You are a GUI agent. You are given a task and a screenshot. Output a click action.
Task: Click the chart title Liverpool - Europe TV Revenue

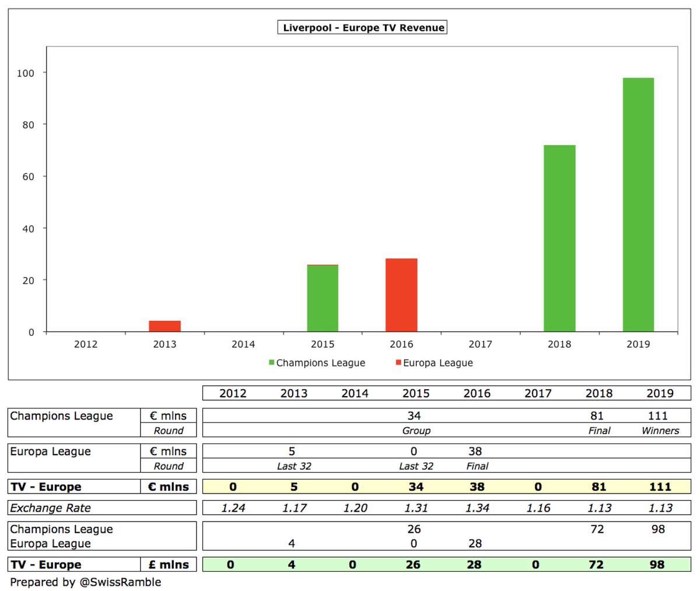click(362, 27)
